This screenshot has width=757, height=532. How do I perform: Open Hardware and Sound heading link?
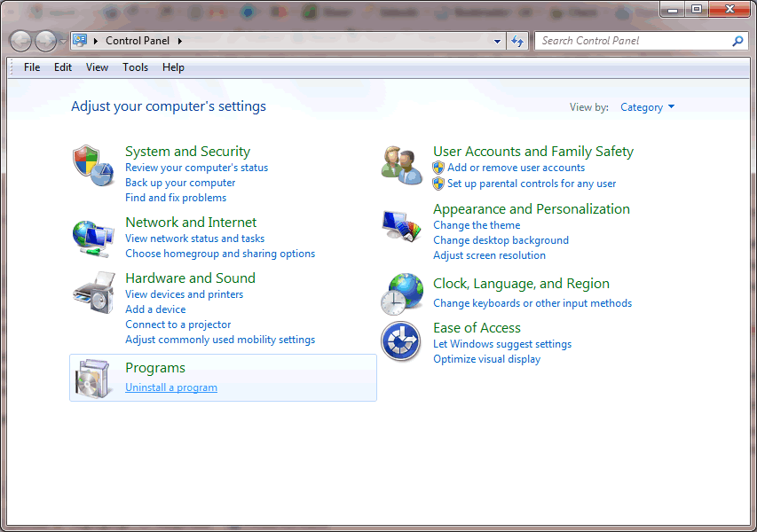point(190,278)
